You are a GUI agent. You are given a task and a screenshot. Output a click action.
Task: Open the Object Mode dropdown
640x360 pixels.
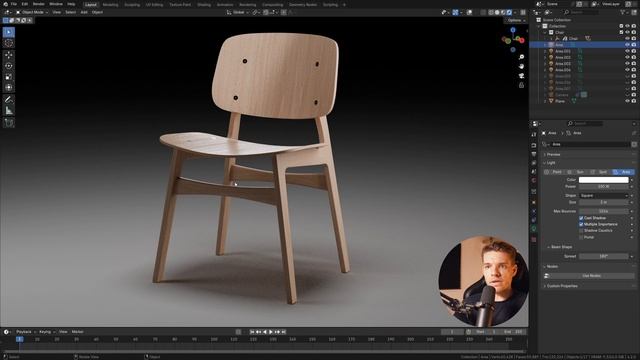[32, 12]
